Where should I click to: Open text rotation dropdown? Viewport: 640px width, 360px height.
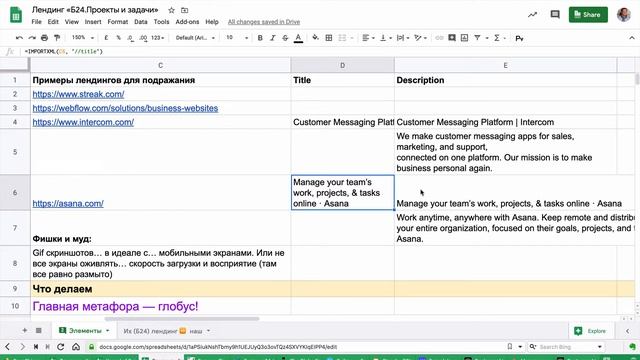[420, 38]
